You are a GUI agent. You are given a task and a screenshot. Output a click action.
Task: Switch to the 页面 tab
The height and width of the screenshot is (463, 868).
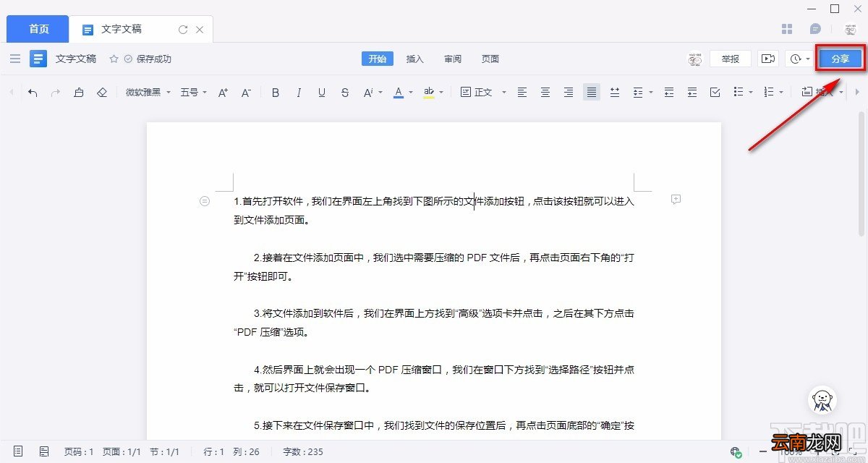490,59
